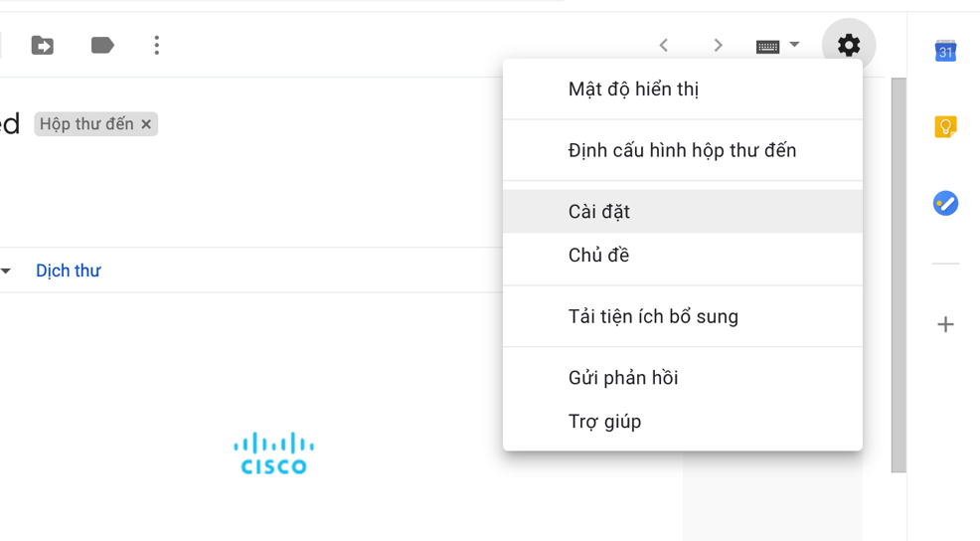Viewport: 980px width, 541px height.
Task: Select "Chủ đề" menu option
Action: pos(598,256)
